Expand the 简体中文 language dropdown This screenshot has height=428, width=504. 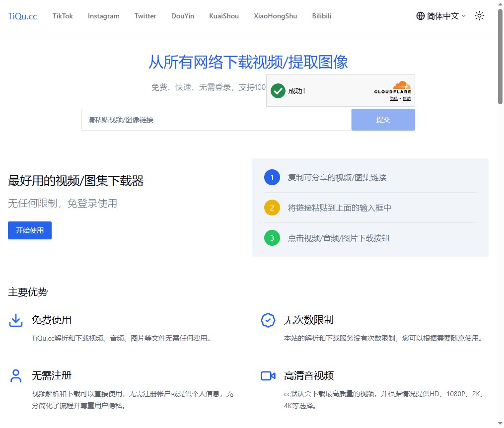[441, 16]
